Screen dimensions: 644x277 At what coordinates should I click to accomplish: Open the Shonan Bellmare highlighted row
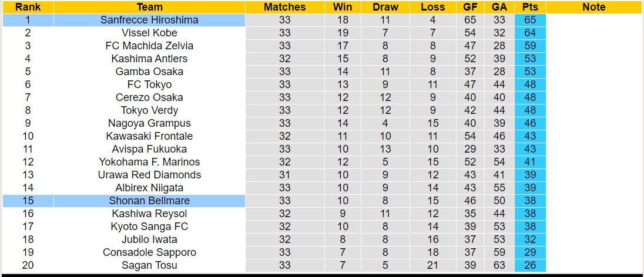(x=149, y=201)
